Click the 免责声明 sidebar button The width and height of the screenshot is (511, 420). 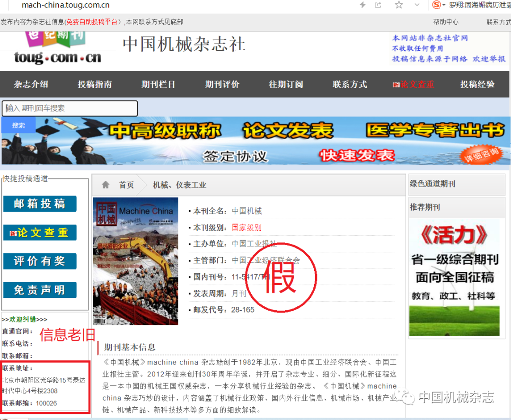pyautogui.click(x=40, y=290)
